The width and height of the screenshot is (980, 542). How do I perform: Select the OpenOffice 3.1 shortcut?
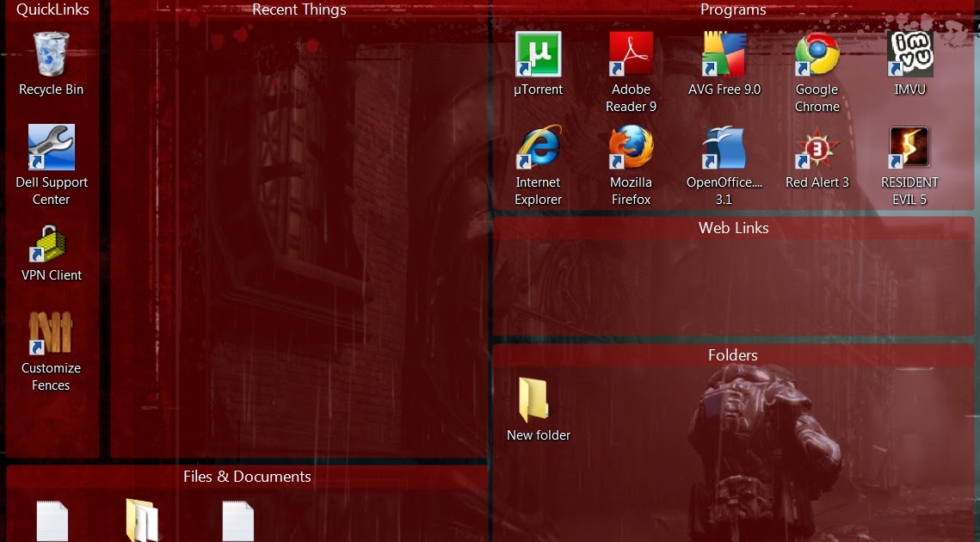coord(724,147)
